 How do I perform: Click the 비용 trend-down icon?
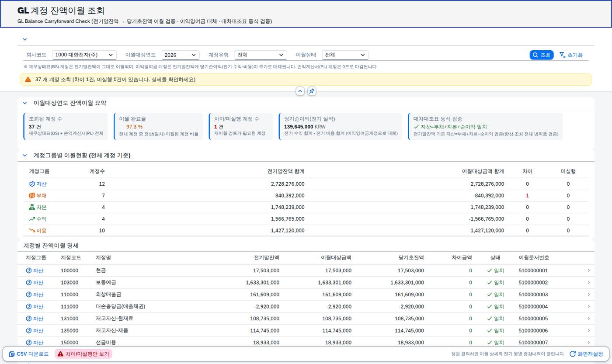tap(32, 230)
